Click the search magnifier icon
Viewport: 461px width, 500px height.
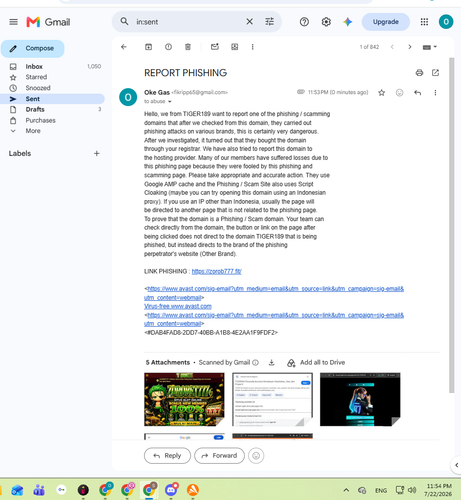[x=124, y=22]
